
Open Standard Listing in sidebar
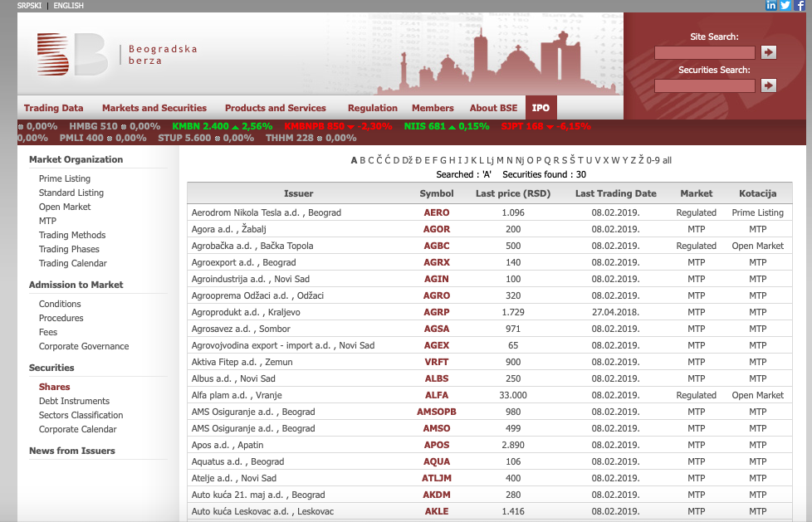[x=71, y=193]
